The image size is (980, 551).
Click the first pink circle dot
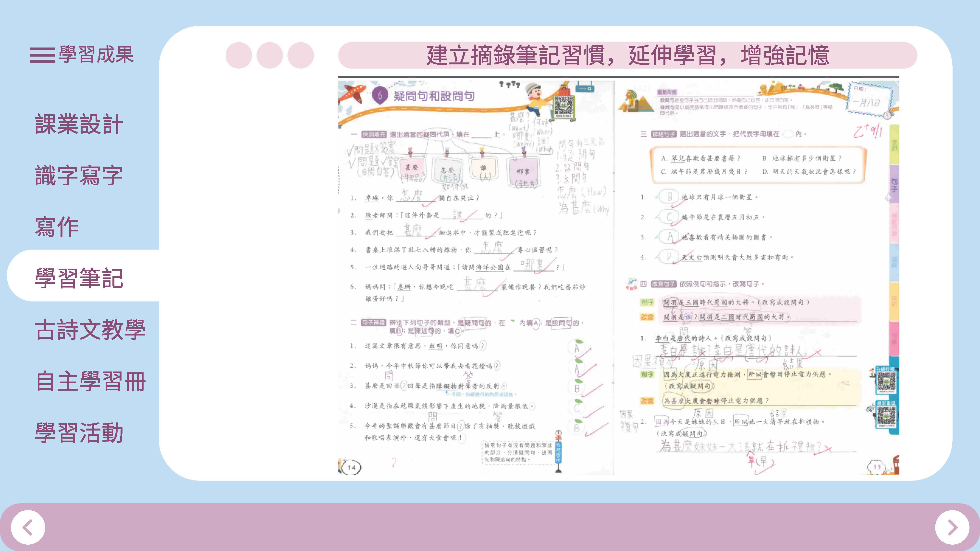click(x=239, y=55)
